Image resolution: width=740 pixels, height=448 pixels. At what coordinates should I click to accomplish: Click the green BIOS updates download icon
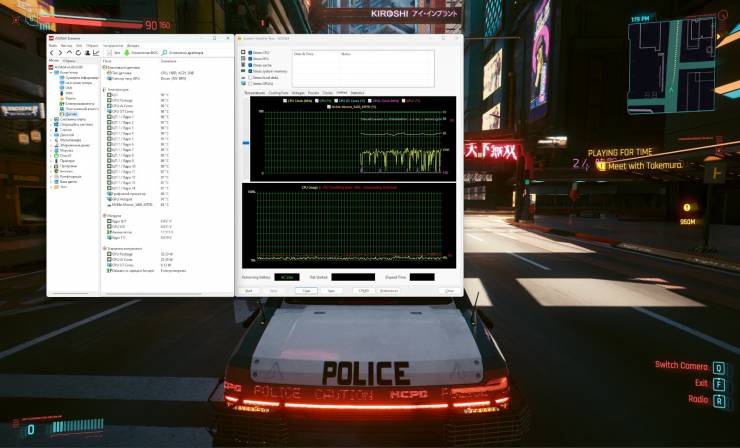click(126, 53)
